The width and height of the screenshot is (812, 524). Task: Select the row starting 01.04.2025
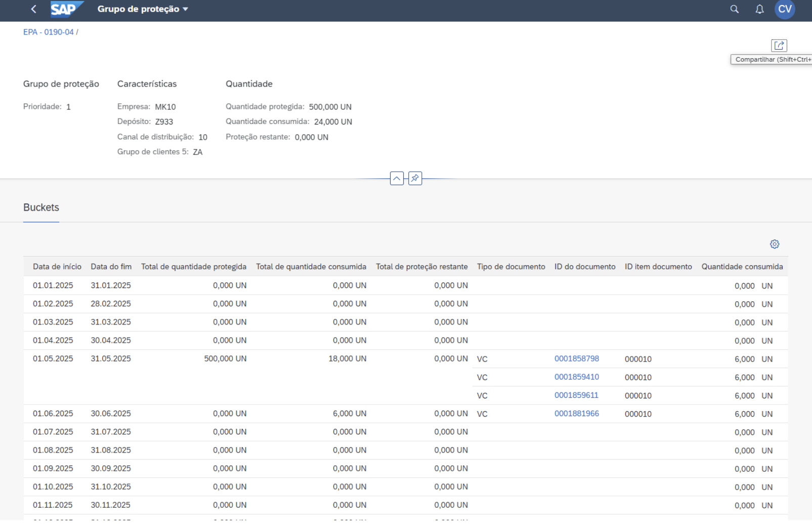(405, 340)
